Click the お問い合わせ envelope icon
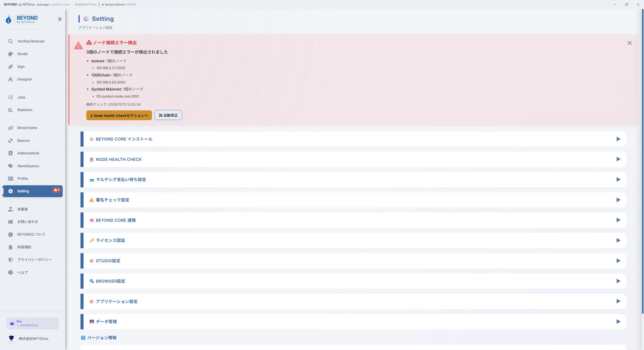644x350 pixels. pyautogui.click(x=10, y=222)
